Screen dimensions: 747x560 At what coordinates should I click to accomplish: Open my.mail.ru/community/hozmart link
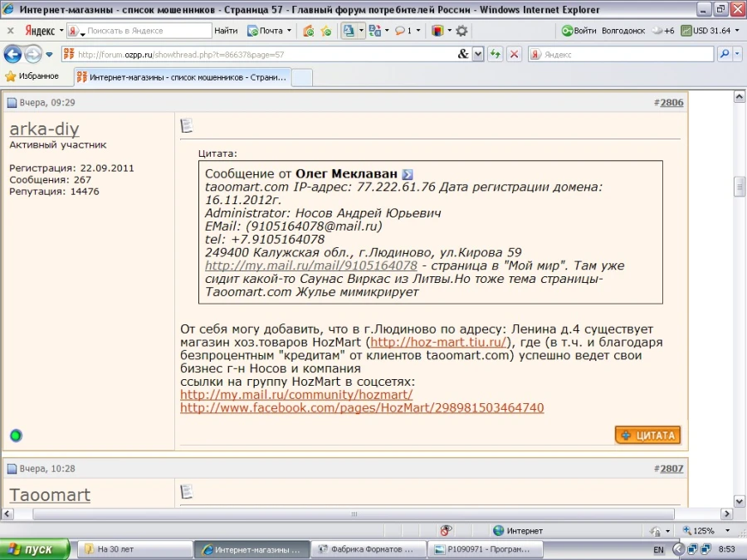click(296, 395)
